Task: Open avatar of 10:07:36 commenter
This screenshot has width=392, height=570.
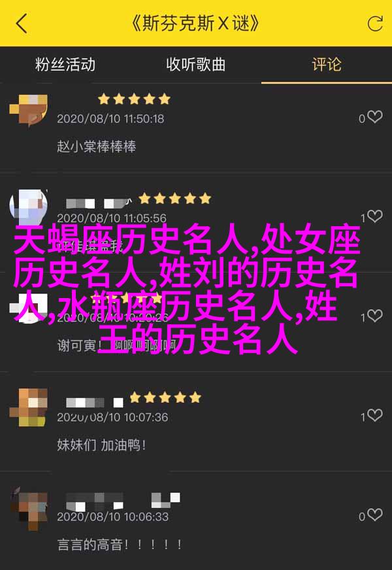Action: [28, 407]
